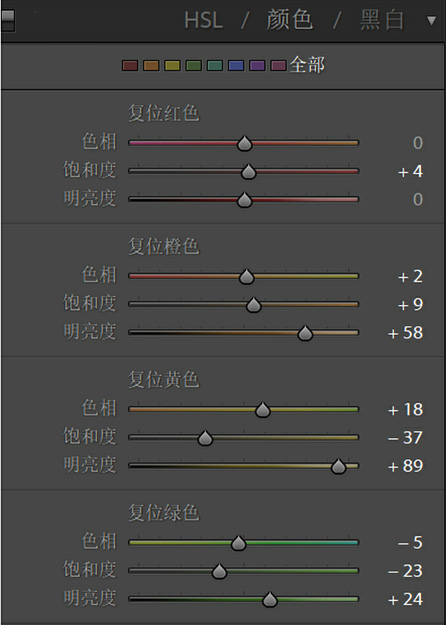Toggle the HSL panel on/off switch
446x625 pixels.
(x=8, y=21)
